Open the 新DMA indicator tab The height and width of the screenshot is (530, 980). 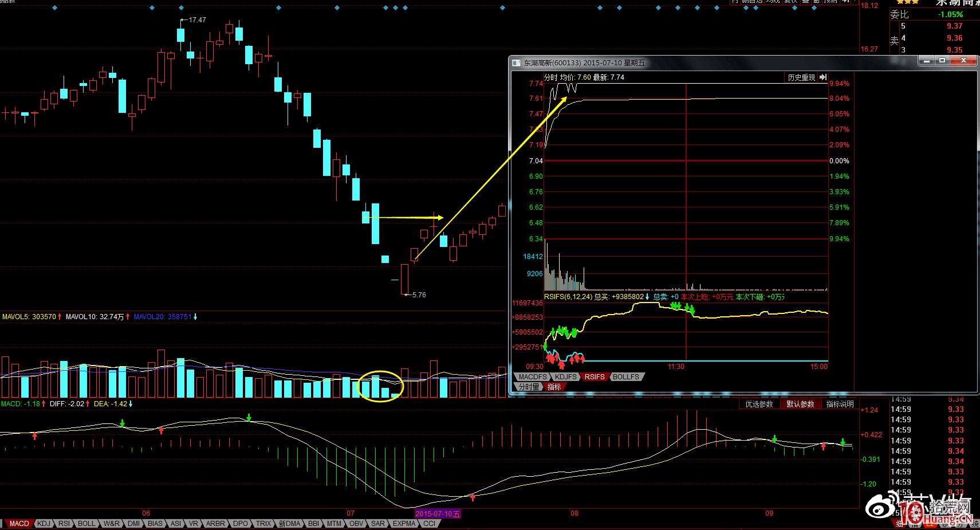click(290, 524)
